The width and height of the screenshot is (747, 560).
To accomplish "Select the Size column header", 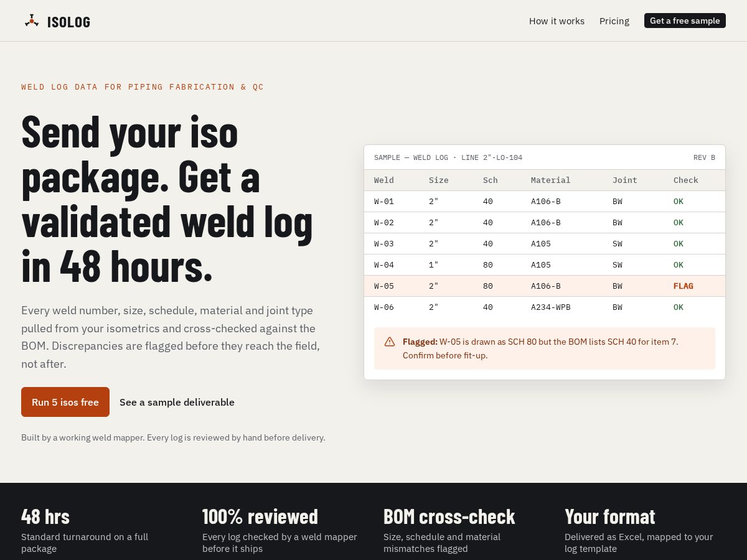I will (x=439, y=180).
